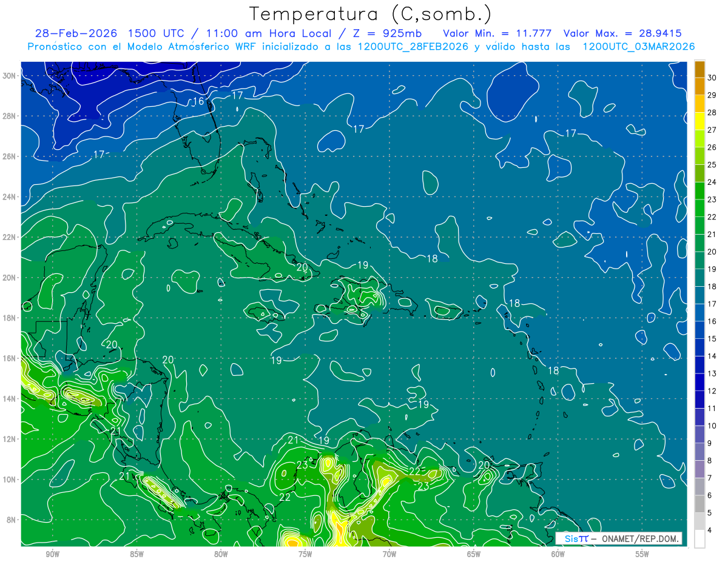Click the '16' contour label near Florida
The width and height of the screenshot is (728, 562).
coord(198,101)
